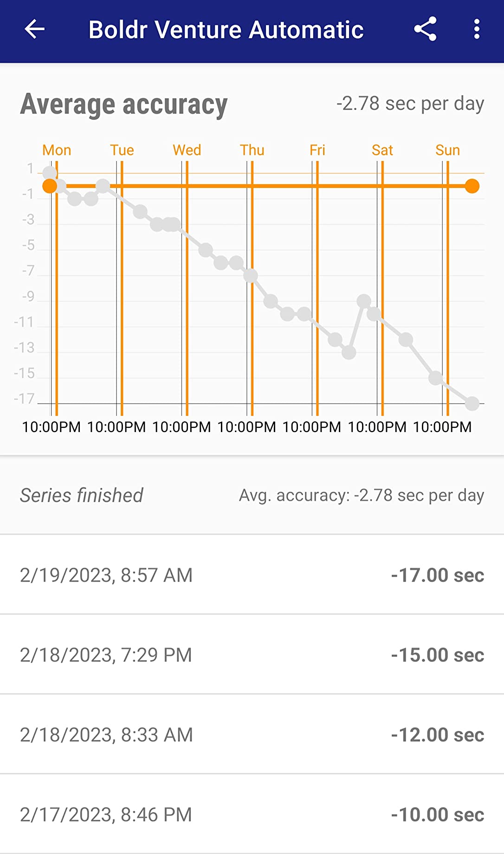This screenshot has height=854, width=504.
Task: Open the three-dot overflow menu
Action: pos(477,30)
